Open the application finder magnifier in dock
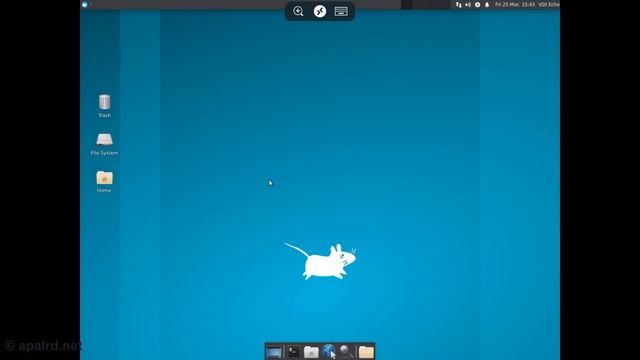 pyautogui.click(x=347, y=351)
